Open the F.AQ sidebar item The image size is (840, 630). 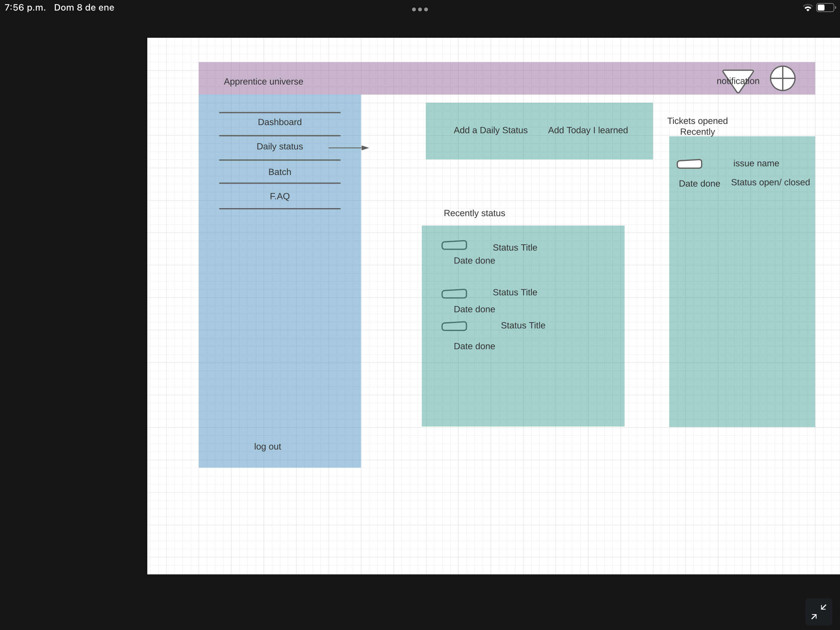pyautogui.click(x=279, y=196)
